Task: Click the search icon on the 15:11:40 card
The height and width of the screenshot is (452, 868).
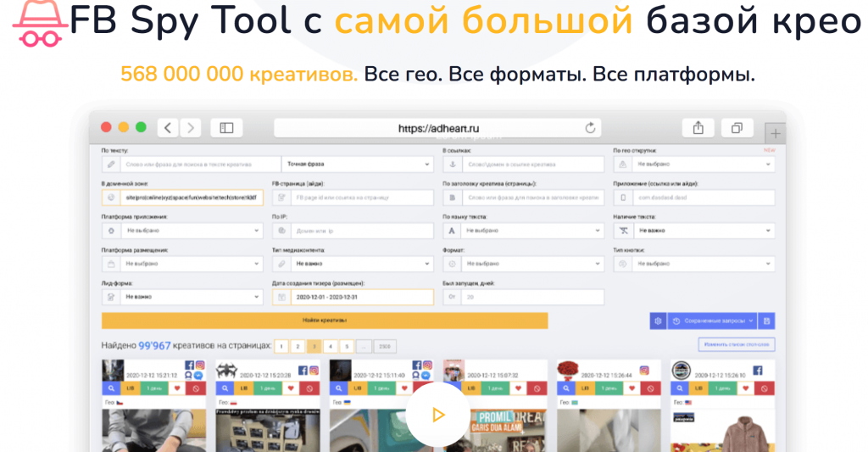Action: point(339,388)
